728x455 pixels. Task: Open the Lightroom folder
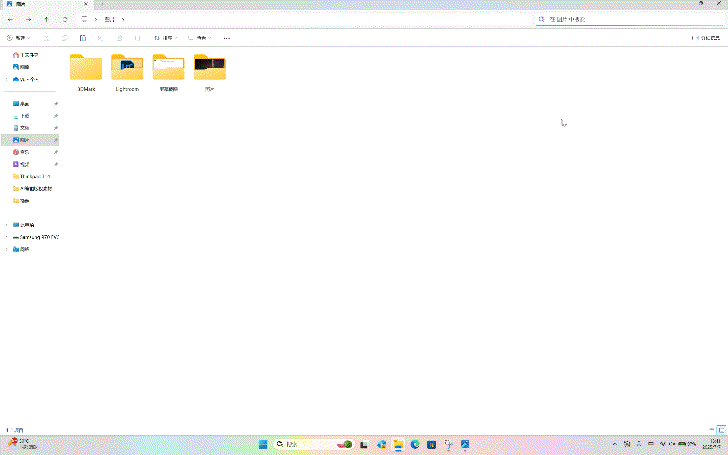(127, 71)
